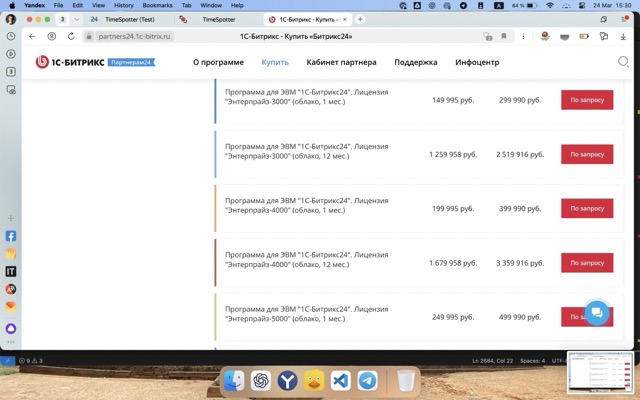Image resolution: width=640 pixels, height=400 pixels.
Task: Open ChatGPT app in the Dock
Action: (x=260, y=381)
